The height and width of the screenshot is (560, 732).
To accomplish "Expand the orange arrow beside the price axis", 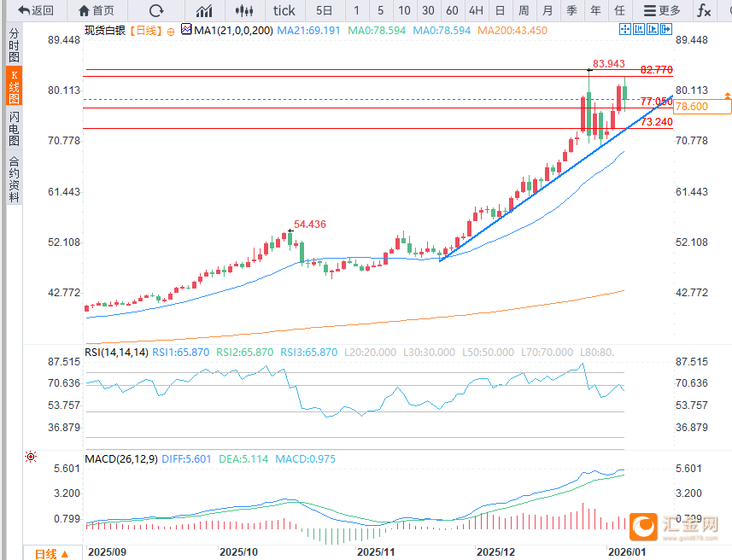I will pos(727,94).
